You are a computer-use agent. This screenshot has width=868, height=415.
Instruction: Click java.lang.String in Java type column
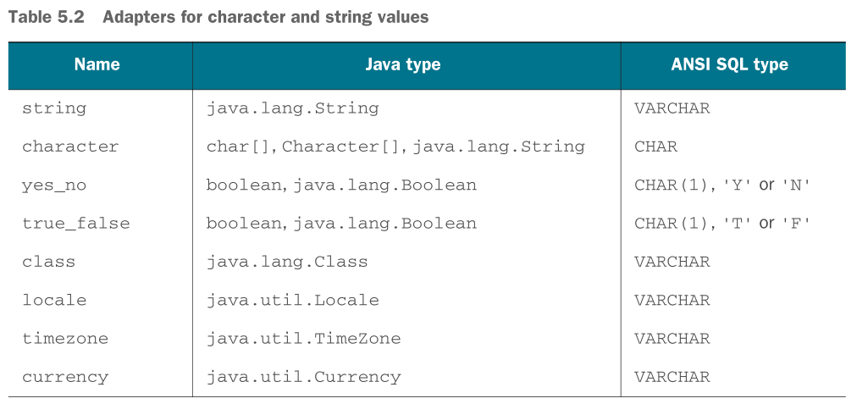click(293, 108)
